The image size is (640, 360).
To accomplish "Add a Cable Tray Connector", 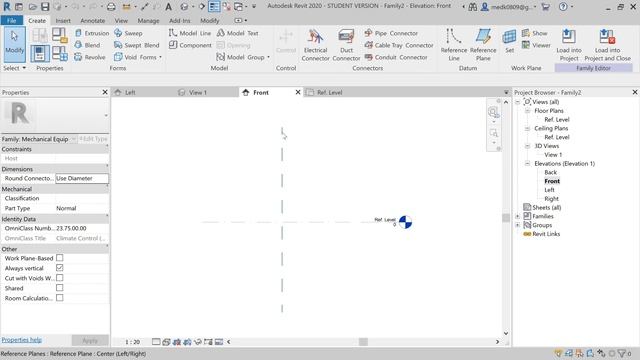I will pyautogui.click(x=399, y=45).
